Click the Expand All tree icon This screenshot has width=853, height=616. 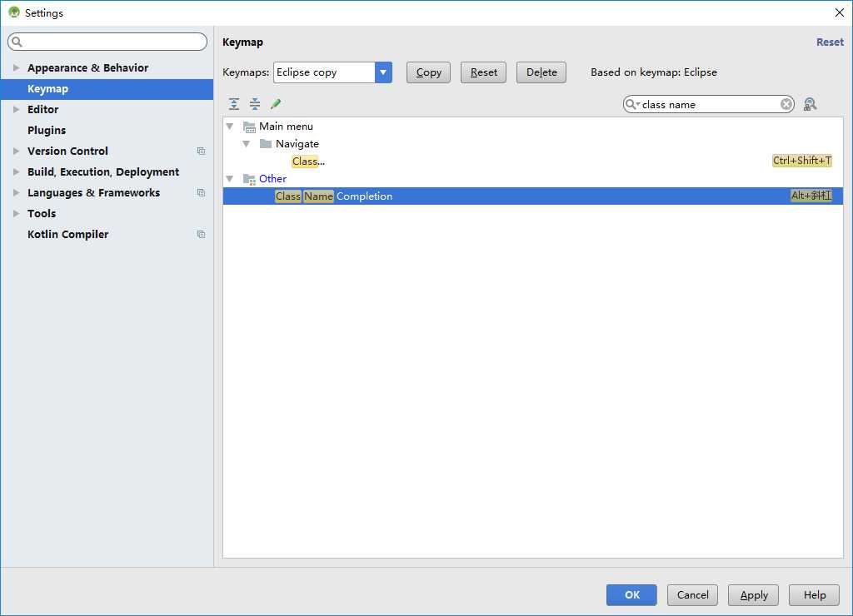tap(234, 104)
